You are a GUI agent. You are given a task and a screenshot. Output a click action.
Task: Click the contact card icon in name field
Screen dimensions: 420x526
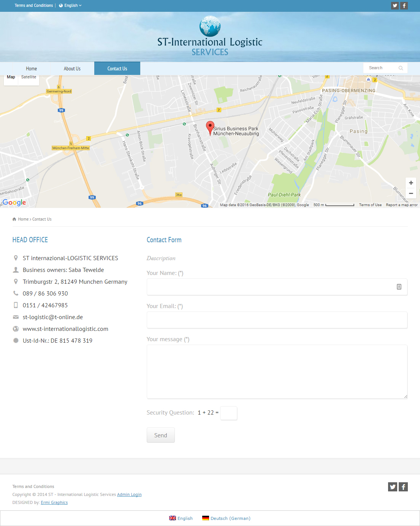point(399,287)
